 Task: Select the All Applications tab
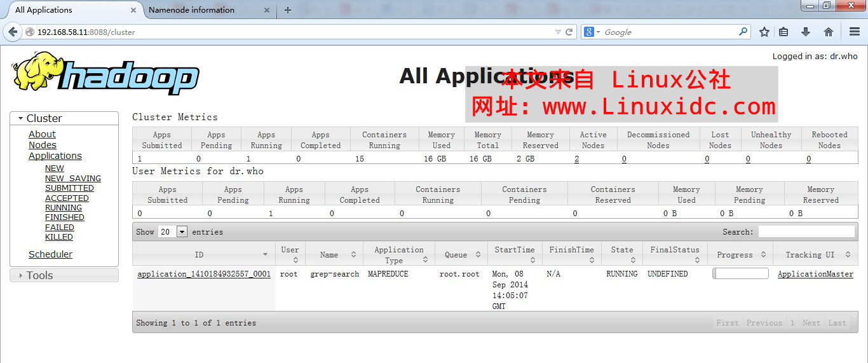[x=44, y=10]
